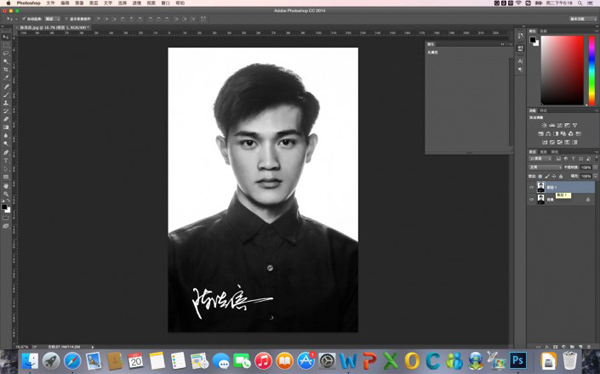Click the Background layer thumbnail
600x374 pixels.
[541, 199]
